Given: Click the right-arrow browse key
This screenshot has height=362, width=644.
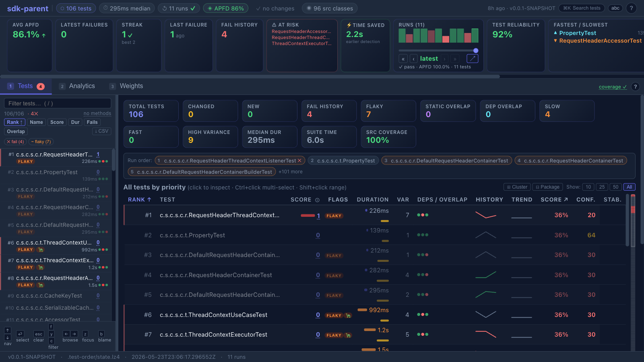Looking at the screenshot, I should (74, 334).
